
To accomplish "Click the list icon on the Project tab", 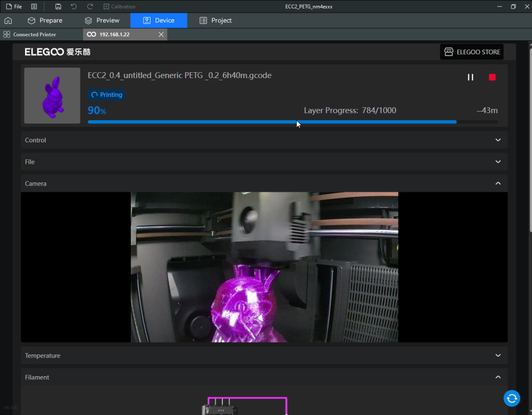I will [x=203, y=20].
